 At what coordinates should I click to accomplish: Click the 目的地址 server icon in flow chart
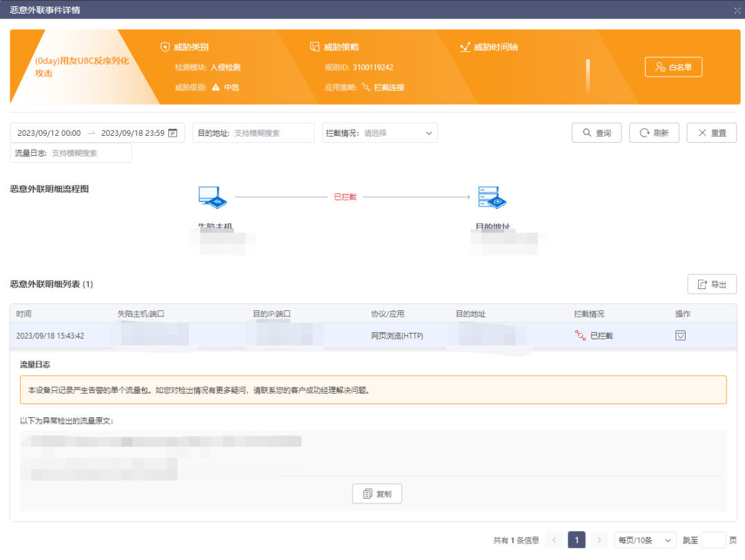pyautogui.click(x=493, y=197)
